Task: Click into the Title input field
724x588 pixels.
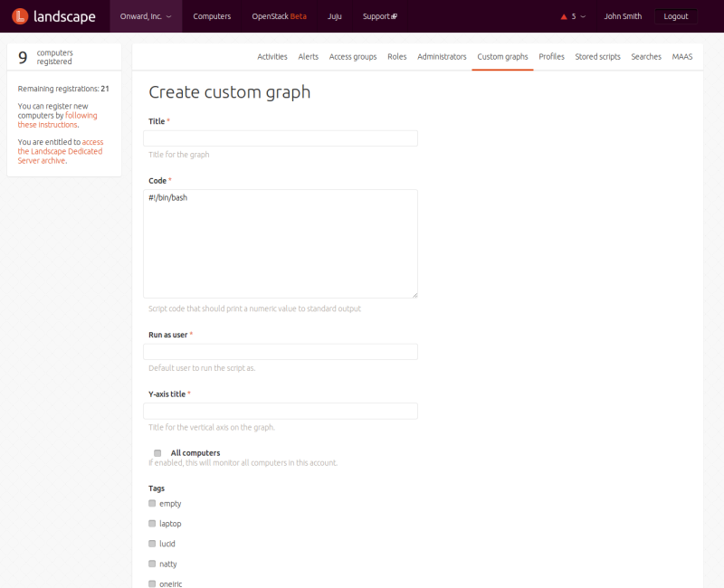Action: point(281,138)
